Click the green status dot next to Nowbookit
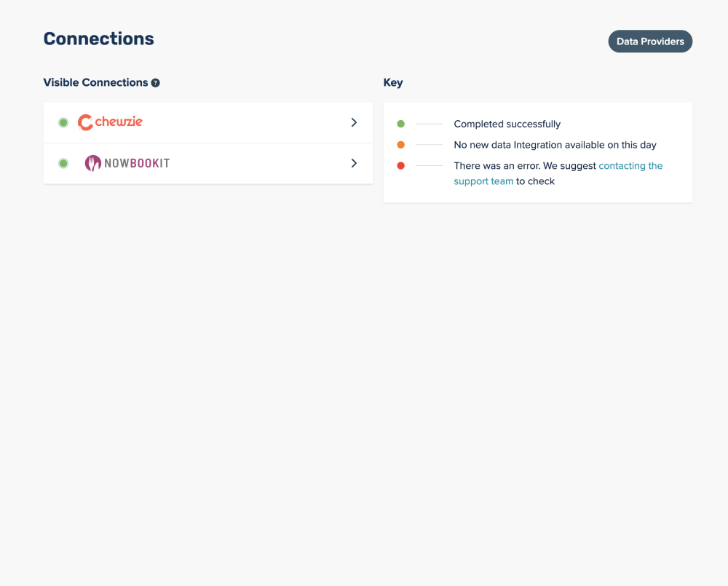The height and width of the screenshot is (586, 728). pyautogui.click(x=63, y=163)
